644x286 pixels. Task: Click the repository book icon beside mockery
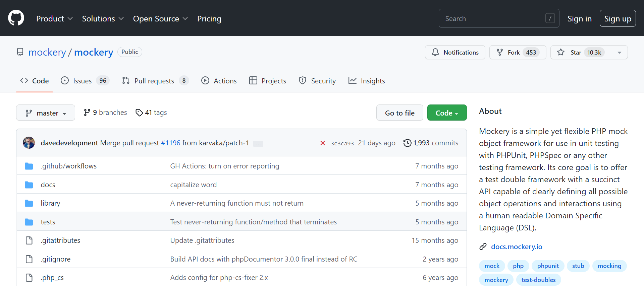tap(20, 52)
